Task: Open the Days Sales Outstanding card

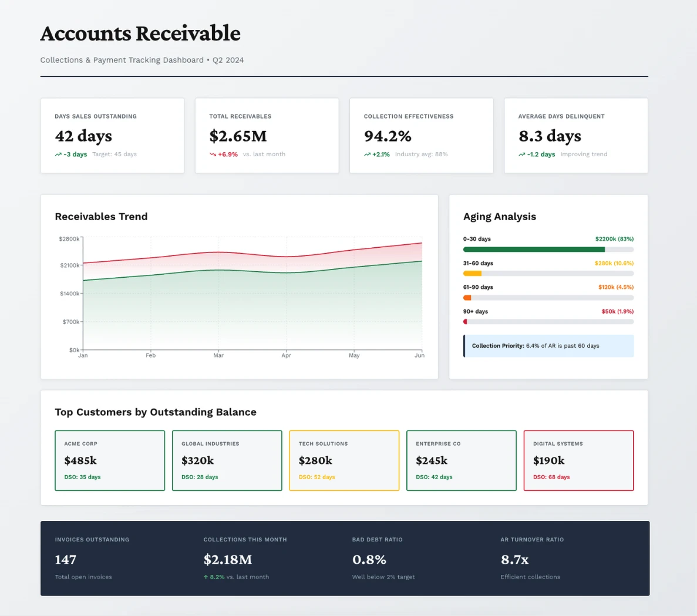Action: point(112,135)
